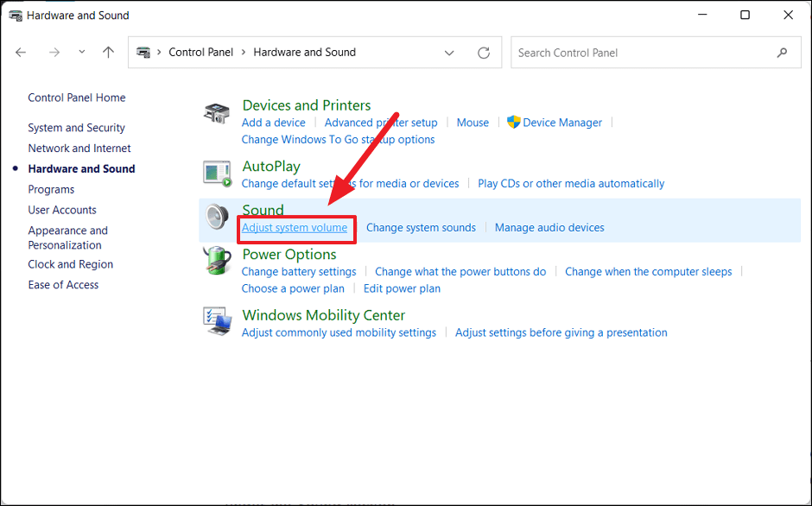Click Adjust settings before giving a presentation
Viewport: 812px width, 506px height.
561,333
